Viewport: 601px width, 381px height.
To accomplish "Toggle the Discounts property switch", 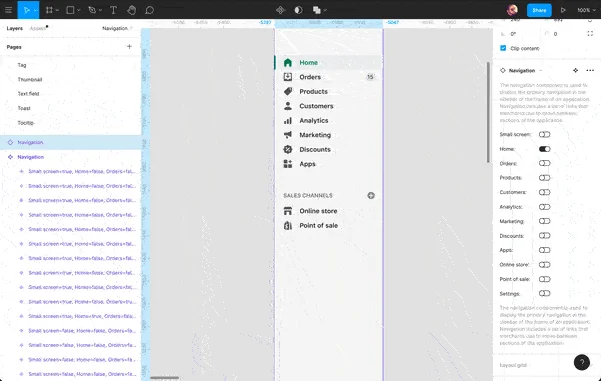I will tap(544, 235).
